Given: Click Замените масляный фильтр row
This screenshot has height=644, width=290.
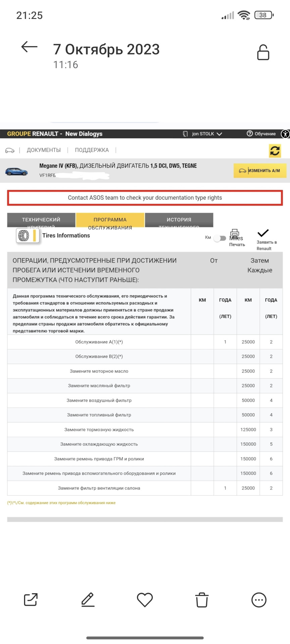Looking at the screenshot, I should pyautogui.click(x=145, y=386).
